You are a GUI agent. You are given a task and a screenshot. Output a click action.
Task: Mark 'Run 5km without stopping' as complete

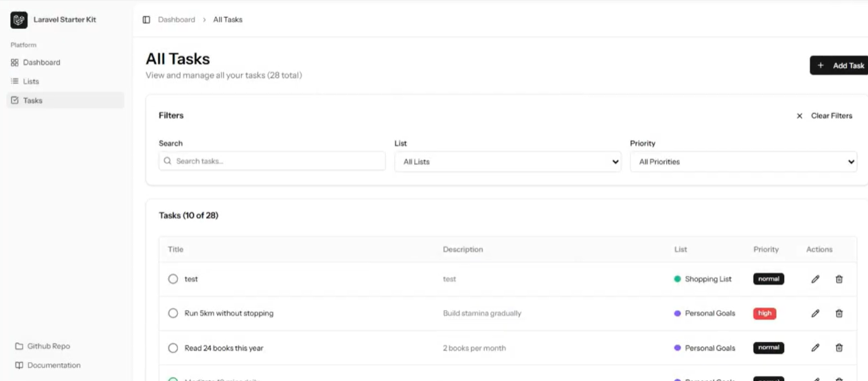pos(173,314)
